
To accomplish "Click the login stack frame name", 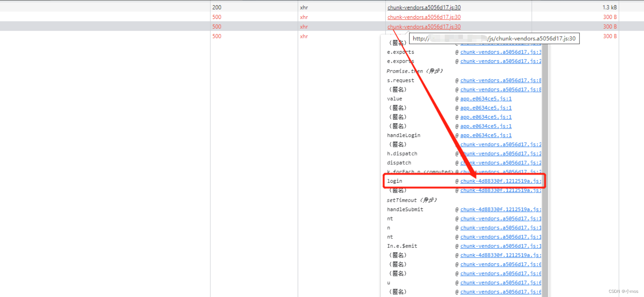I will [394, 181].
